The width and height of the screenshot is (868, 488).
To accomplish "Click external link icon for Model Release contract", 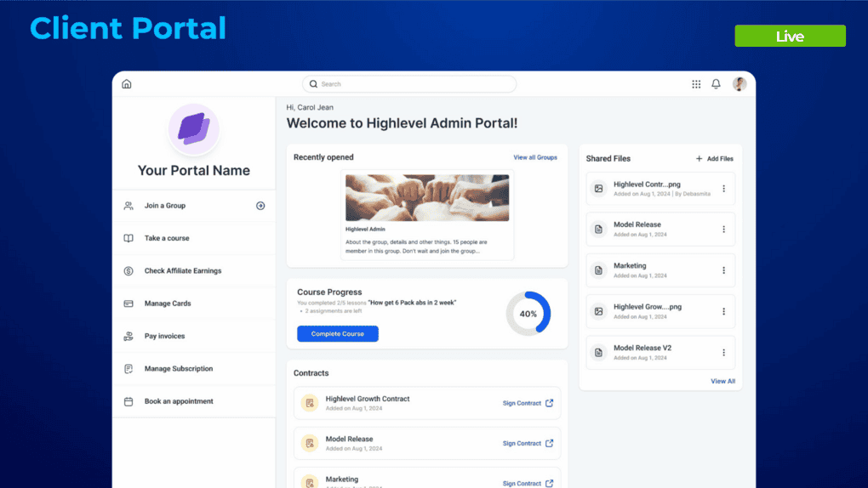I will click(549, 443).
